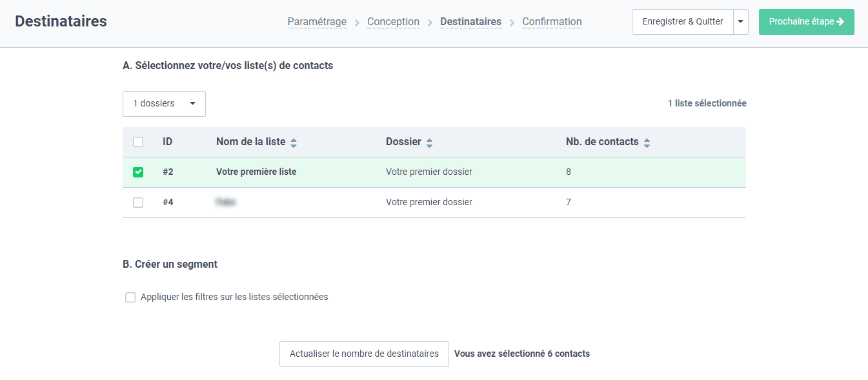Click the Destinataires page title
The image size is (868, 380).
point(61,21)
